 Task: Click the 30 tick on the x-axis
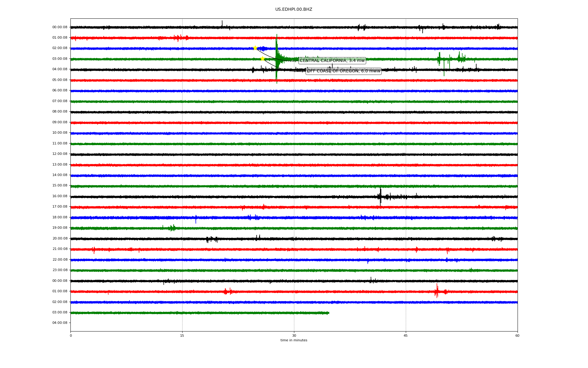[x=294, y=335]
